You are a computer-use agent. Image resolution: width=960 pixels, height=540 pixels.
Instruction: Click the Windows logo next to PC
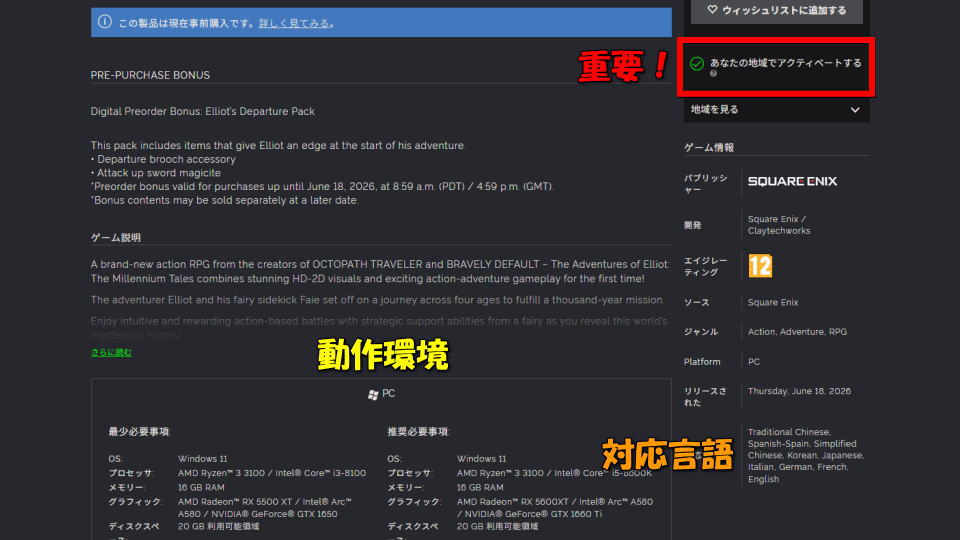[373, 394]
